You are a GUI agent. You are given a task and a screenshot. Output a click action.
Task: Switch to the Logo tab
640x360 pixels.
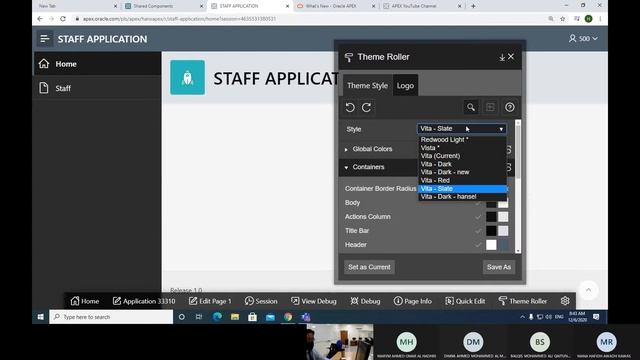[405, 85]
